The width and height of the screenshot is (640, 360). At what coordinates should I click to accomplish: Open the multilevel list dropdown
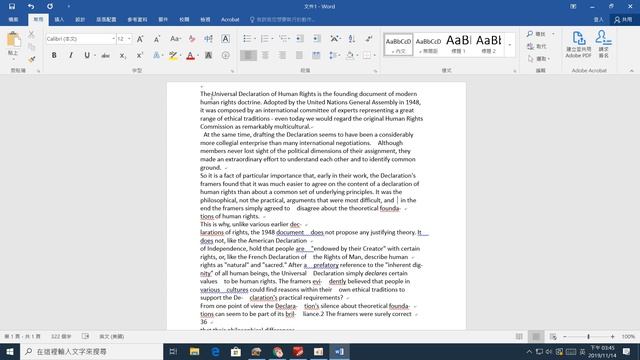[x=289, y=39]
